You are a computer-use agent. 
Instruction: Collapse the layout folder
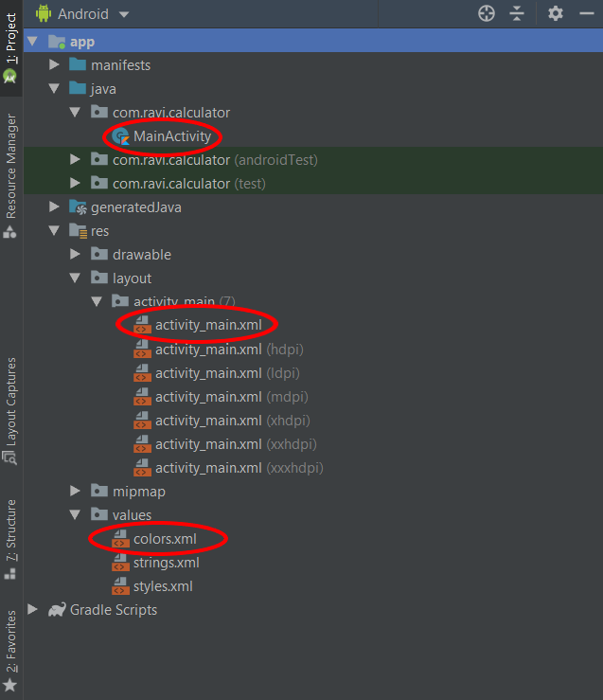coord(75,278)
